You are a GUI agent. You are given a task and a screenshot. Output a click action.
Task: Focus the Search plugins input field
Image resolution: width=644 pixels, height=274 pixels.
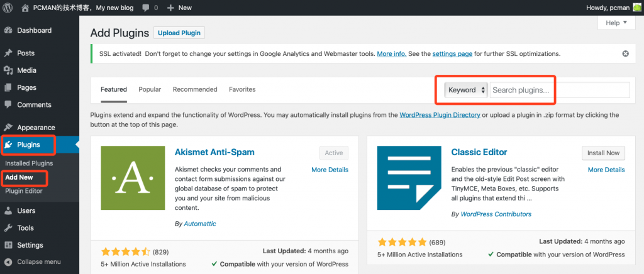click(560, 90)
